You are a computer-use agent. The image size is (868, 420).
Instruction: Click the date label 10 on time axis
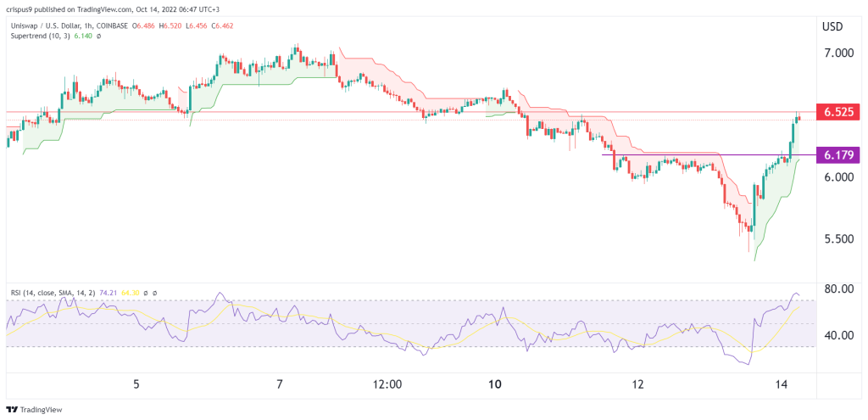point(495,384)
